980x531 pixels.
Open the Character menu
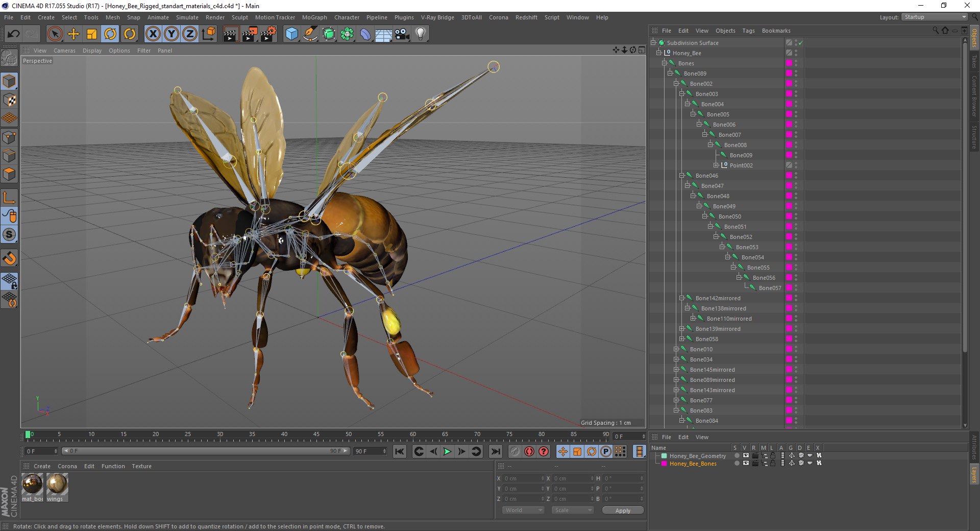tap(347, 17)
